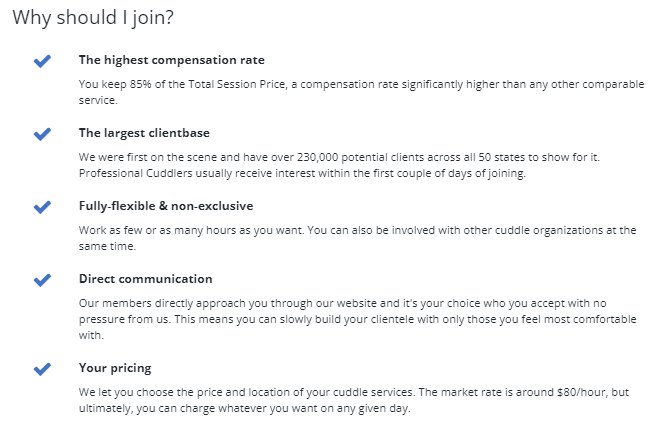Click the line "ultimately, you can charge whatever"
Image resolution: width=650 pixels, height=434 pixels.
(x=245, y=408)
